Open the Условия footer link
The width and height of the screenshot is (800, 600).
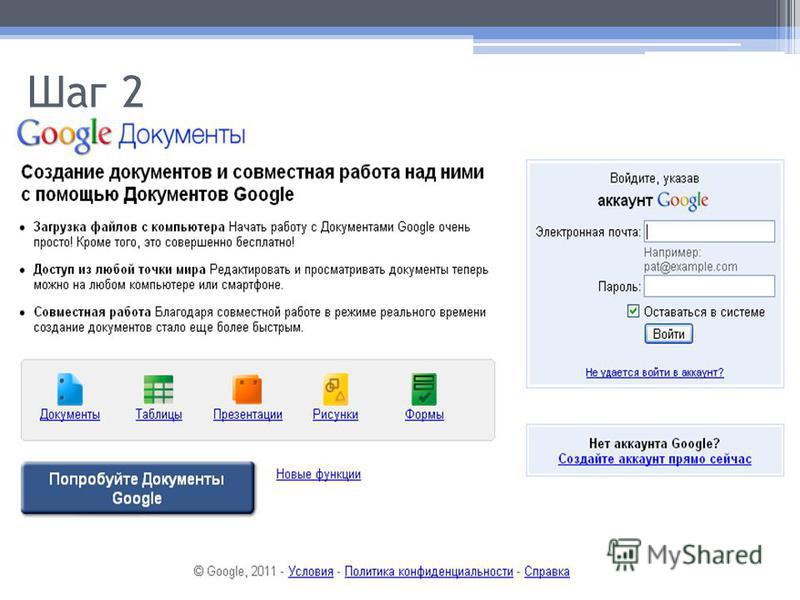[x=311, y=571]
